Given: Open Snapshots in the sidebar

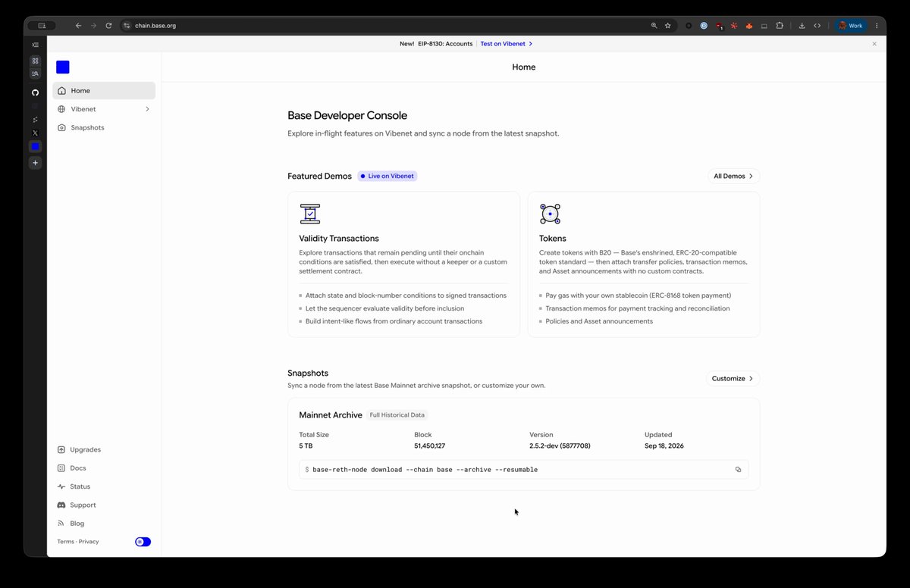Looking at the screenshot, I should (x=104, y=128).
